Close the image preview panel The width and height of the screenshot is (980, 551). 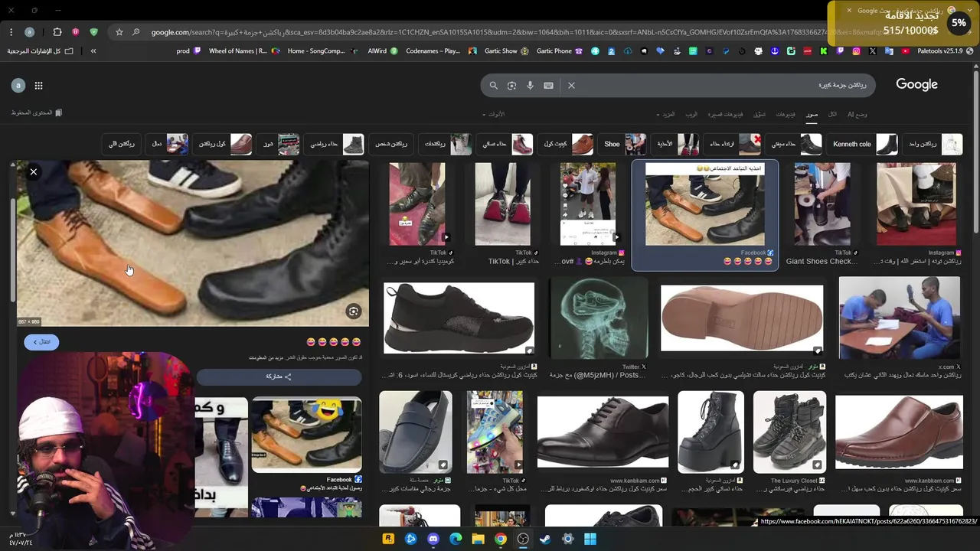(x=34, y=172)
